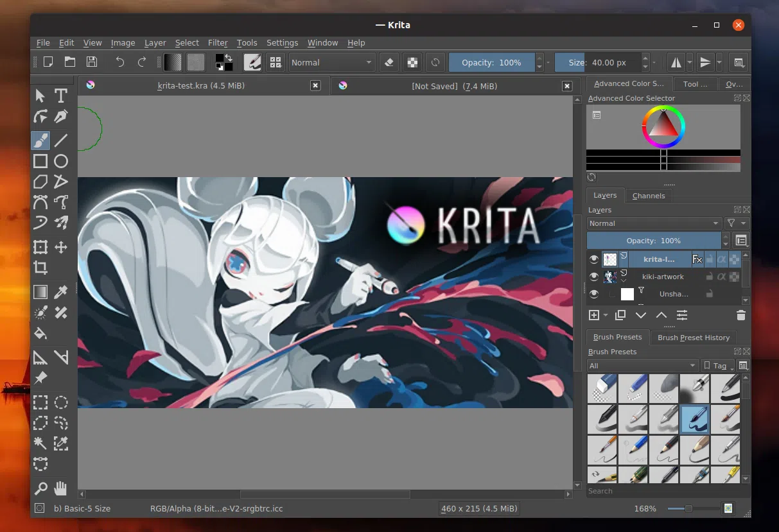The height and width of the screenshot is (532, 779).
Task: Open the Filter menu
Action: tap(218, 43)
